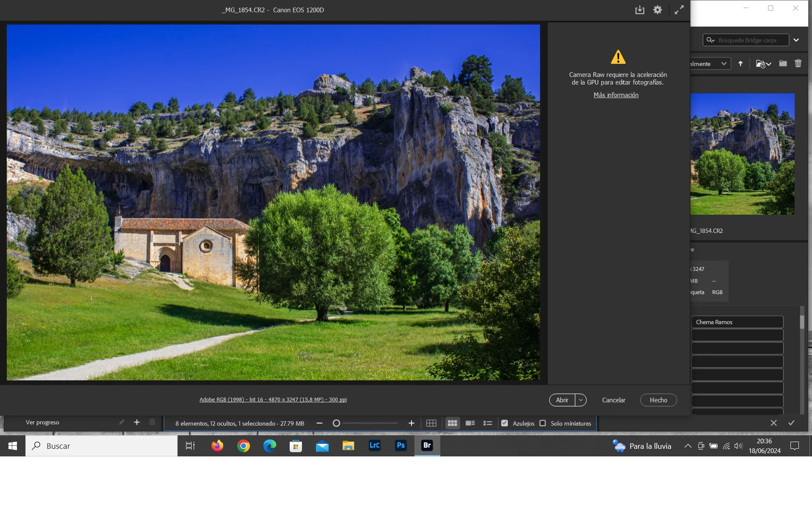The height and width of the screenshot is (516, 812).
Task: Click the grid lock view icon
Action: 431,423
